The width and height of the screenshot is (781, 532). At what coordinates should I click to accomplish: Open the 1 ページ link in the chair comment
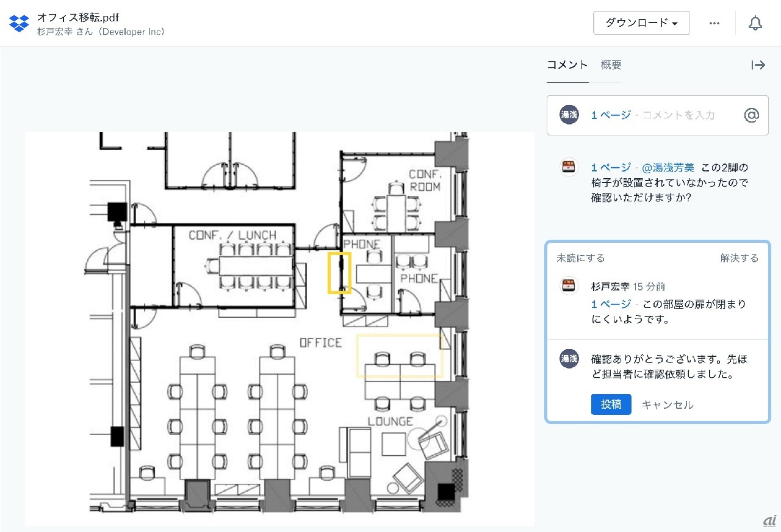(x=611, y=168)
